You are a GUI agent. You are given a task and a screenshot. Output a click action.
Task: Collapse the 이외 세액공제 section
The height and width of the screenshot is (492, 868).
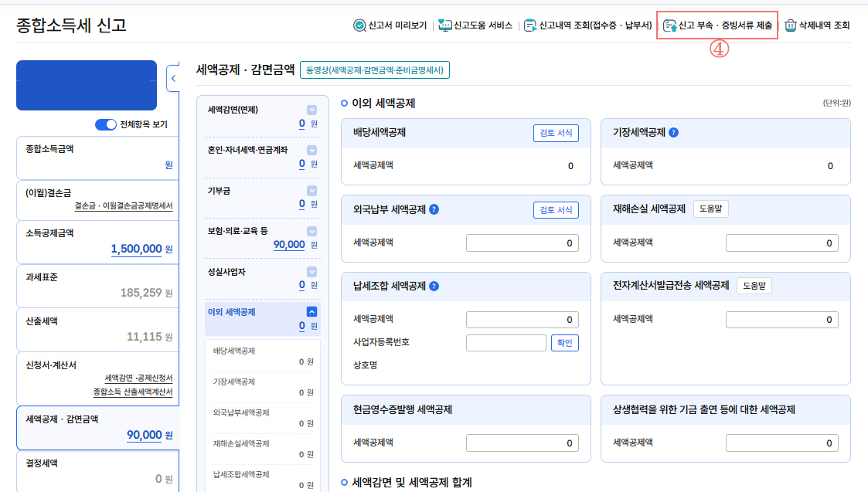(311, 312)
